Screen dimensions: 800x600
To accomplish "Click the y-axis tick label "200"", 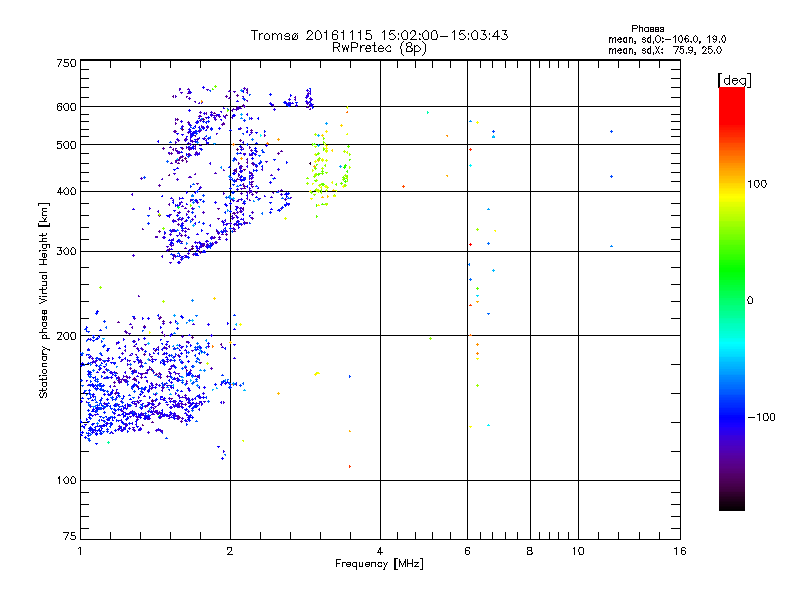I will [66, 336].
